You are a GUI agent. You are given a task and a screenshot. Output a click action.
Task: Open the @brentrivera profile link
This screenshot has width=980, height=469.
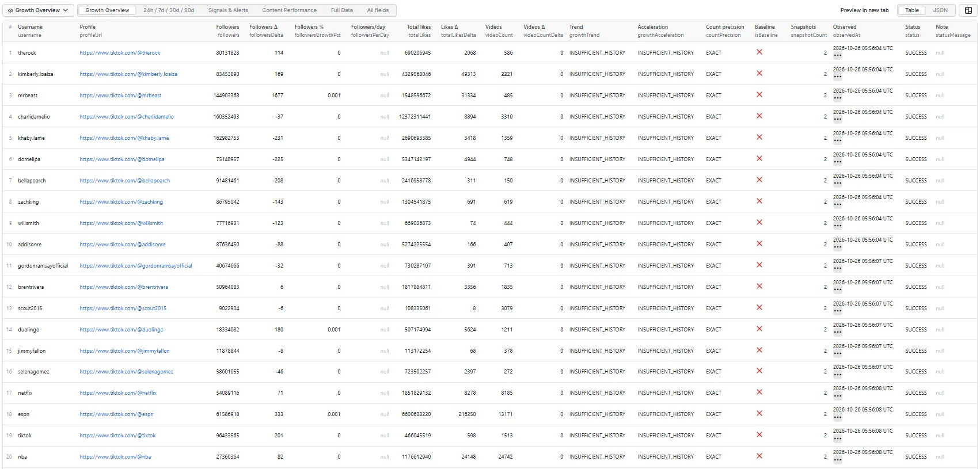pyautogui.click(x=124, y=287)
